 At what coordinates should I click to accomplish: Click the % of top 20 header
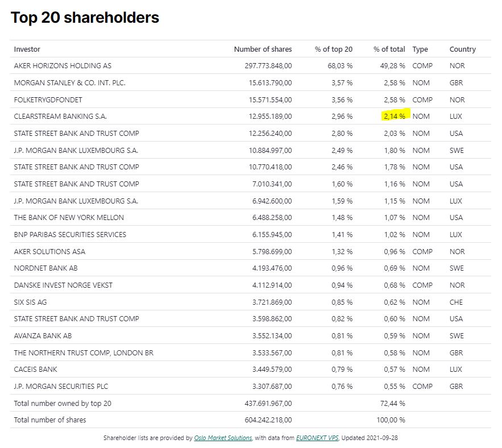coord(333,49)
